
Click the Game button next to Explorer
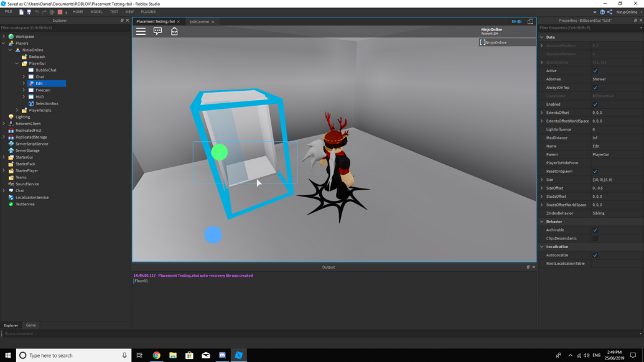click(x=30, y=325)
